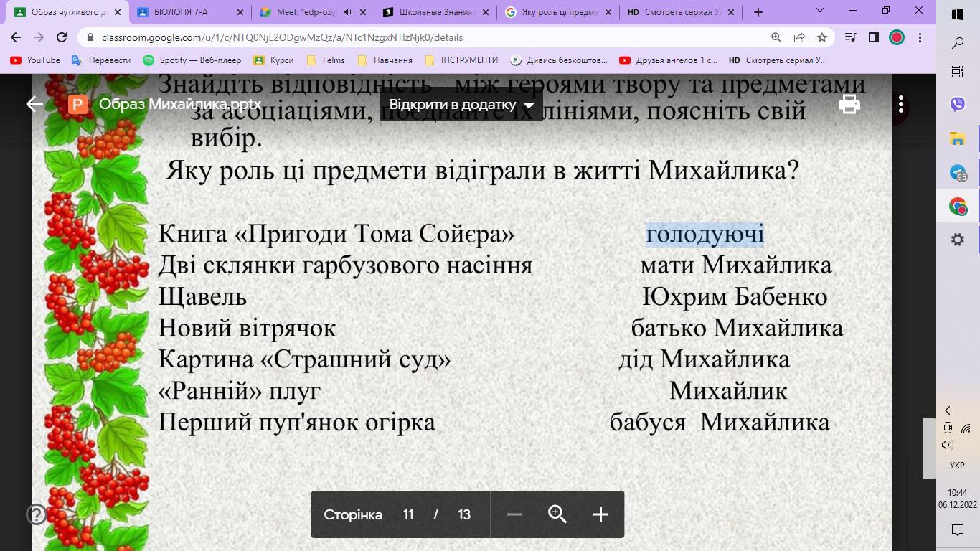Open 'ІНСТРУМЕНТИ' bookmark folder
This screenshot has width=980, height=551.
click(x=461, y=60)
